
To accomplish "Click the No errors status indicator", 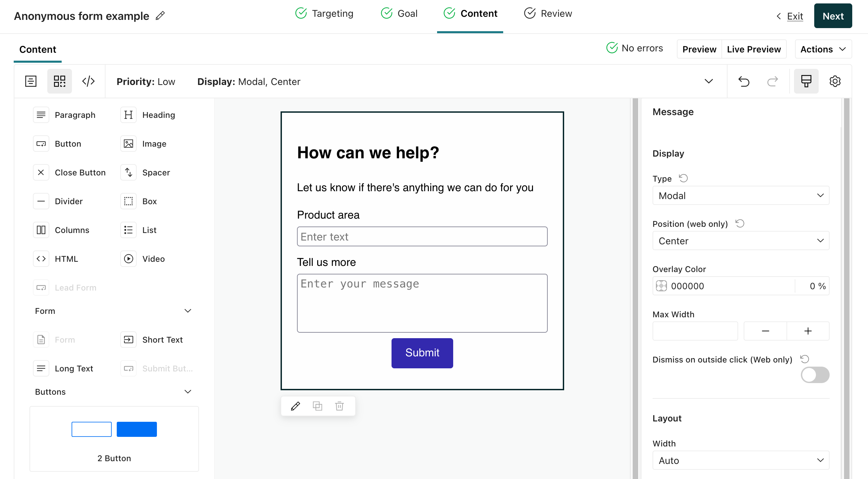I will pos(634,48).
